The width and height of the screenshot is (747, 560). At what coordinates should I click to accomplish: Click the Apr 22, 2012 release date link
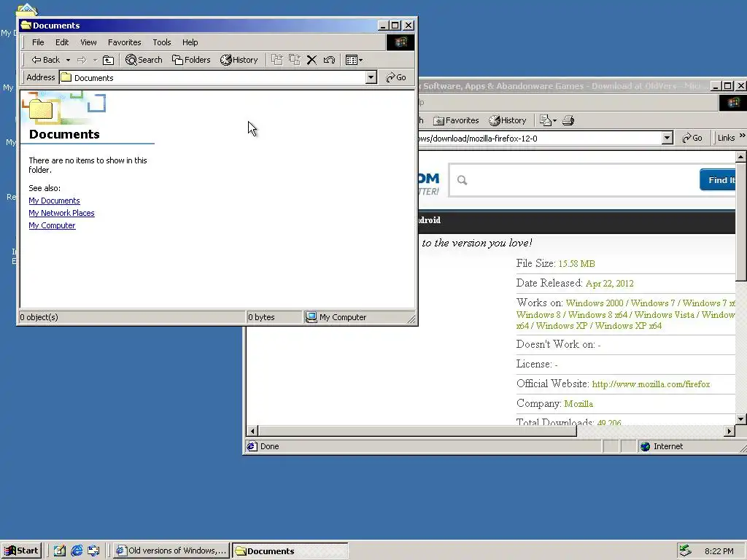609,284
